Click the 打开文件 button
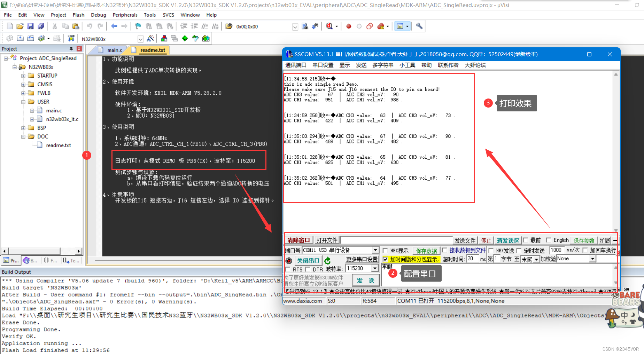This screenshot has height=354, width=644. point(327,240)
